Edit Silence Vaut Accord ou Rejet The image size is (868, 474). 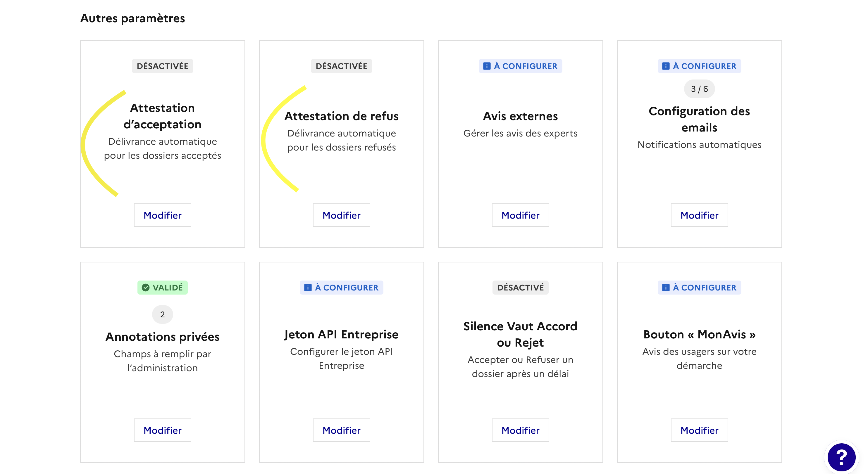(x=520, y=430)
